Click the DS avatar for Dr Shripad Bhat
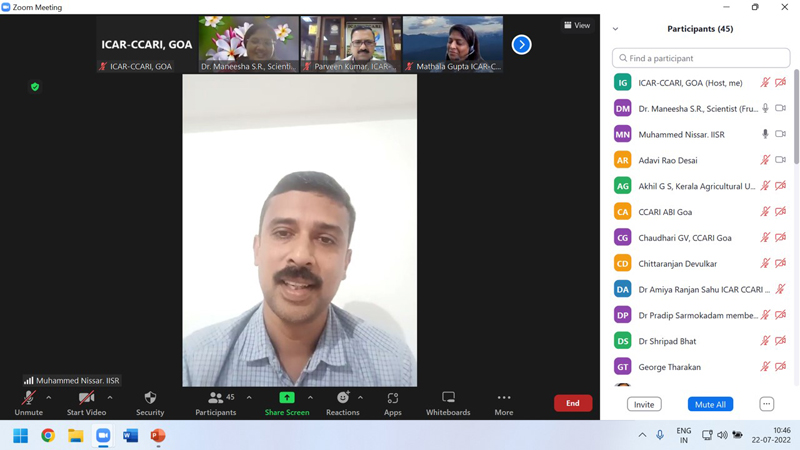Screen dimensions: 800x450 tap(622, 341)
